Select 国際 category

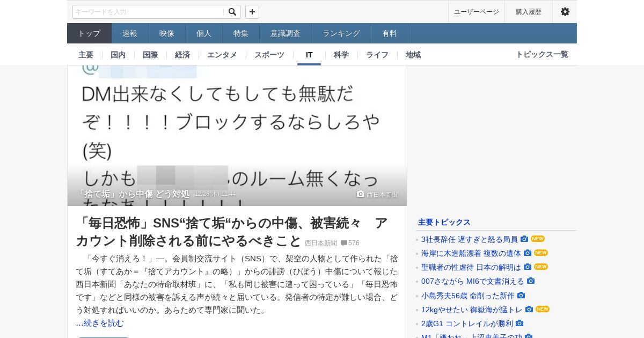coord(150,55)
